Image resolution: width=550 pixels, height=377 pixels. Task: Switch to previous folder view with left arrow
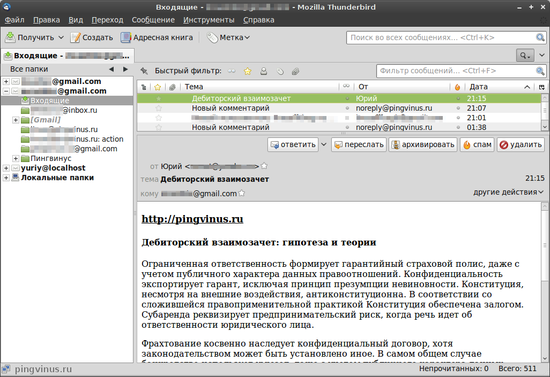[112, 69]
